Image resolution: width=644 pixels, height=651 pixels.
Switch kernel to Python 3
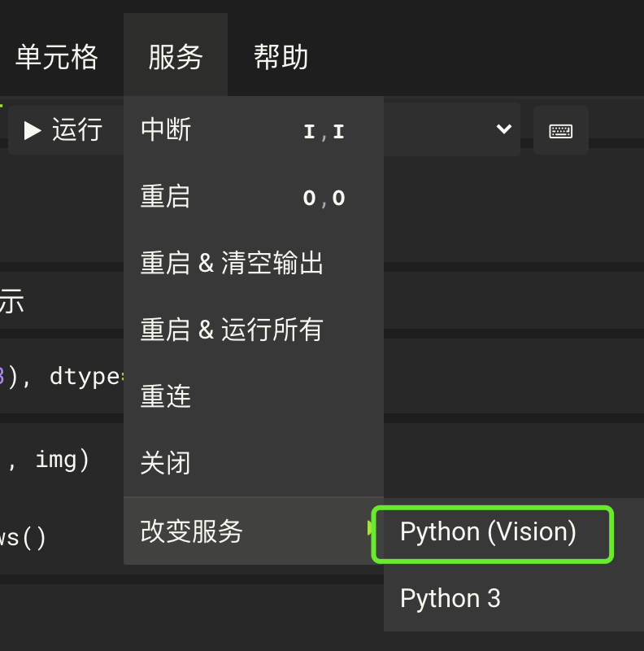coord(450,598)
